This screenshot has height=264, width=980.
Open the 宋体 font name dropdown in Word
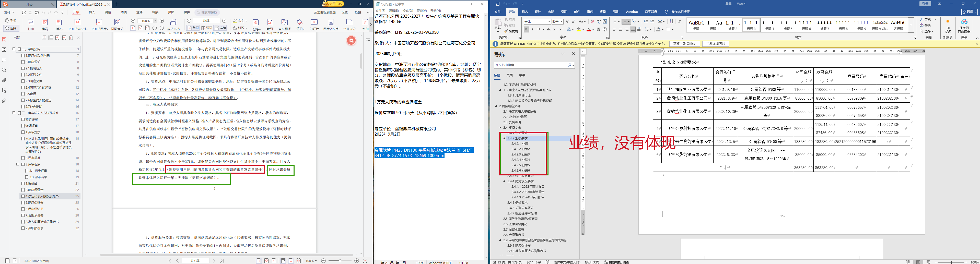tap(549, 22)
